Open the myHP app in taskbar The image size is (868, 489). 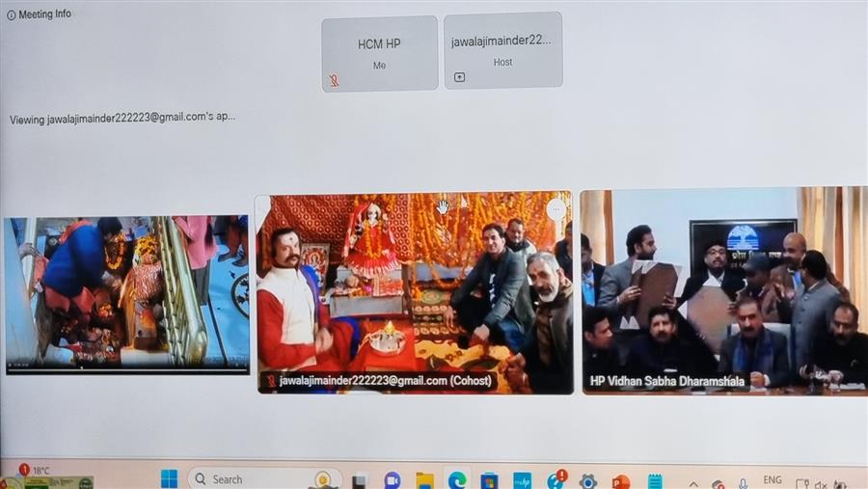click(522, 480)
